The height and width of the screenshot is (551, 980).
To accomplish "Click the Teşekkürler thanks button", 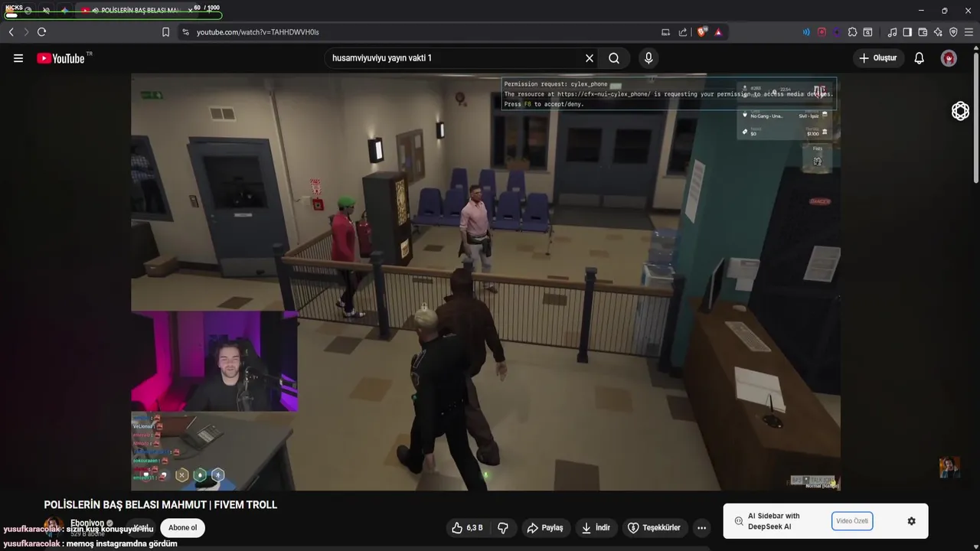I will pyautogui.click(x=654, y=527).
